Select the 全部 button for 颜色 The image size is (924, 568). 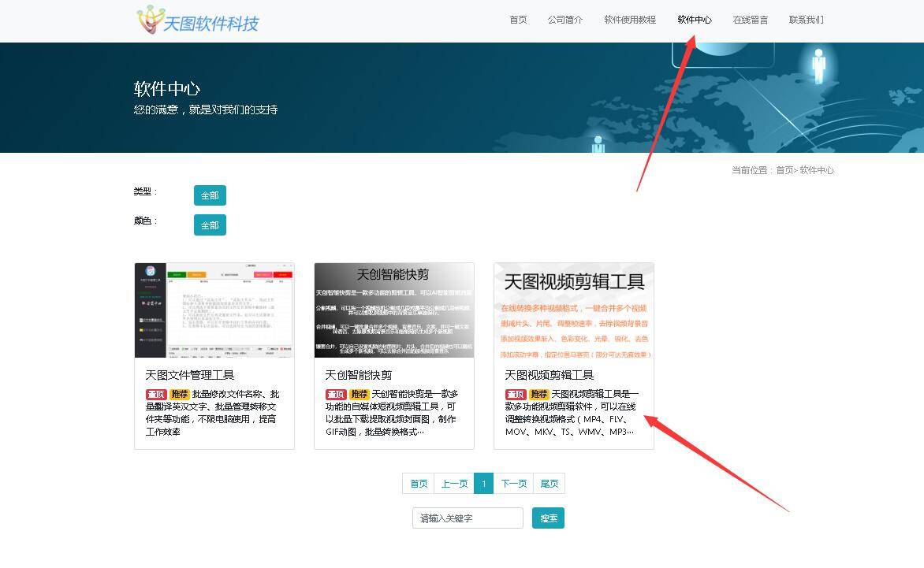tap(210, 225)
